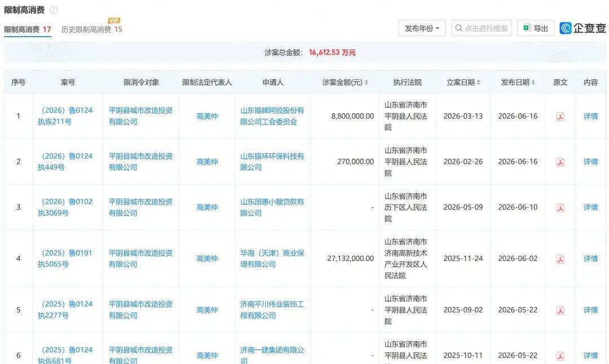The height and width of the screenshot is (364, 609).
Task: Click the 导出 export button
Action: point(536,28)
